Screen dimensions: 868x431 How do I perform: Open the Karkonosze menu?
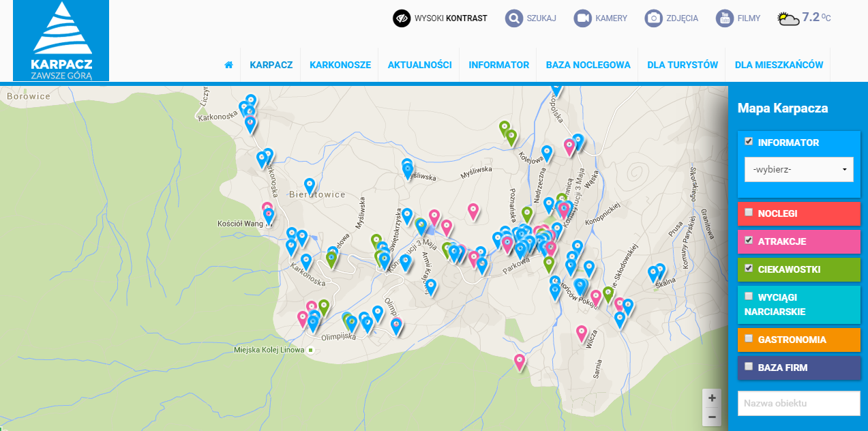point(340,65)
